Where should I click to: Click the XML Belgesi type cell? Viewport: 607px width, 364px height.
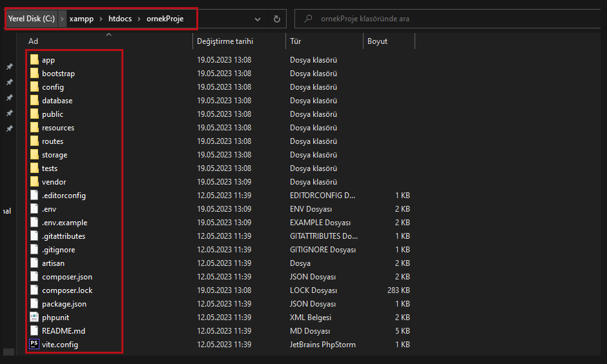click(311, 317)
